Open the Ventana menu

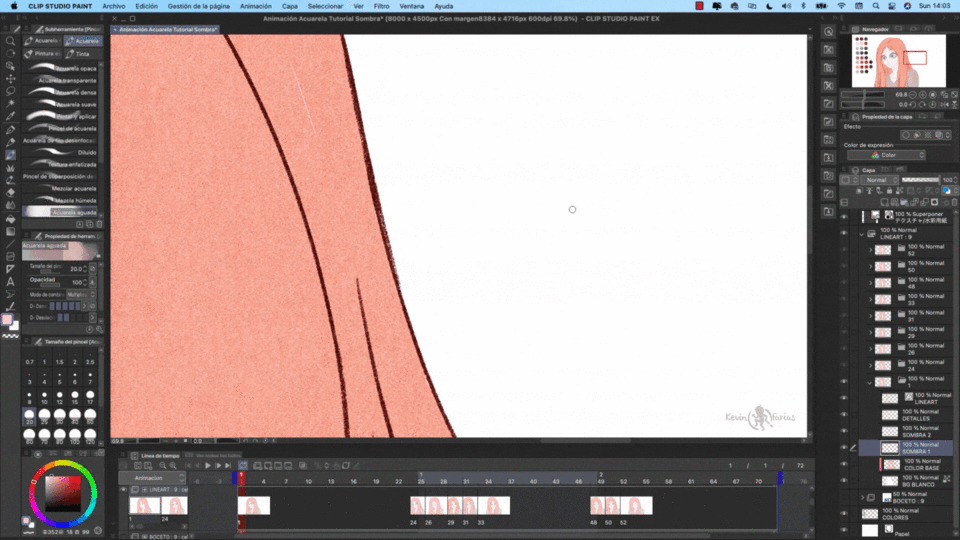click(x=411, y=6)
